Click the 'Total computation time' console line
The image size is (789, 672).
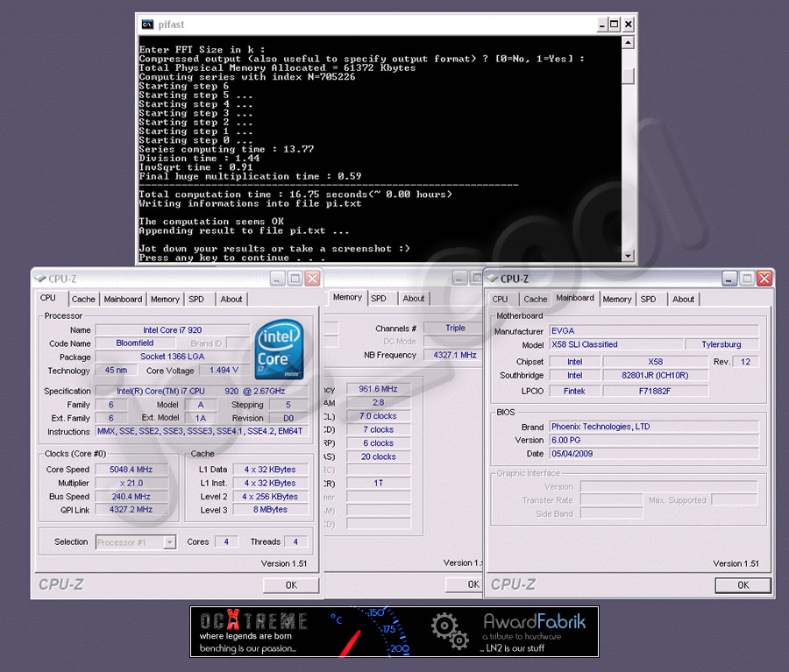click(x=295, y=195)
